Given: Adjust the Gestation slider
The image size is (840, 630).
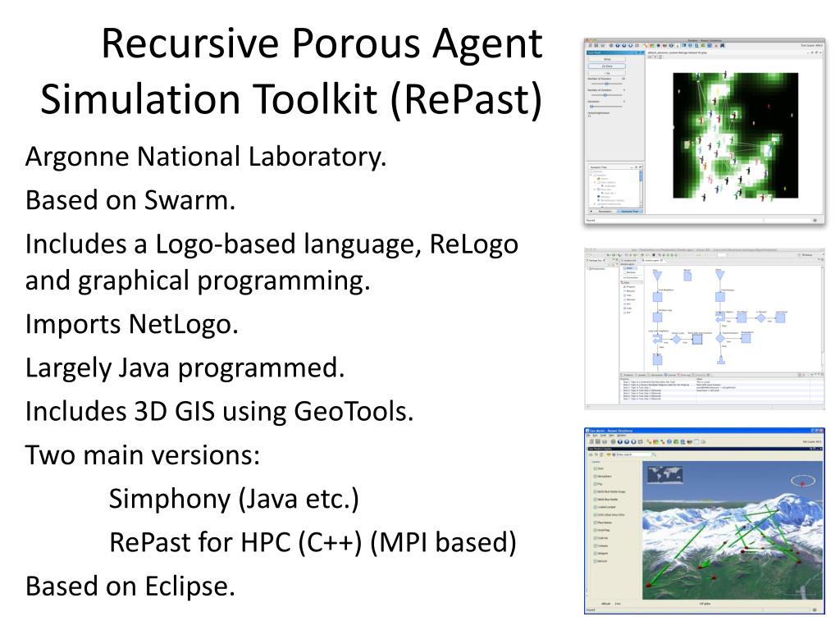Looking at the screenshot, I should (606, 107).
